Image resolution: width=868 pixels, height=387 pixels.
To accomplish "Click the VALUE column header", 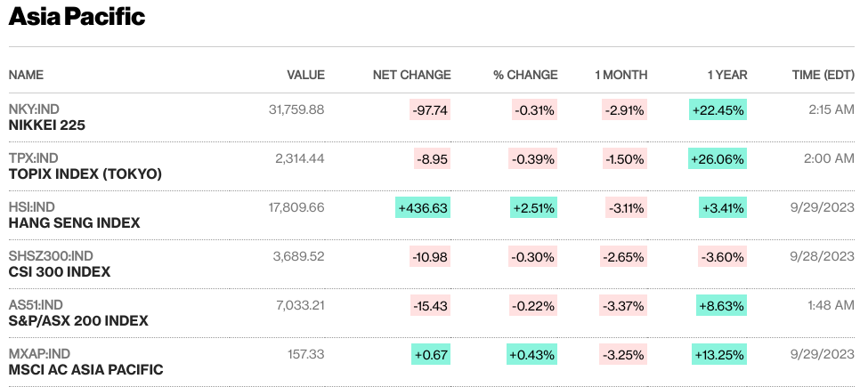I will 305,75.
